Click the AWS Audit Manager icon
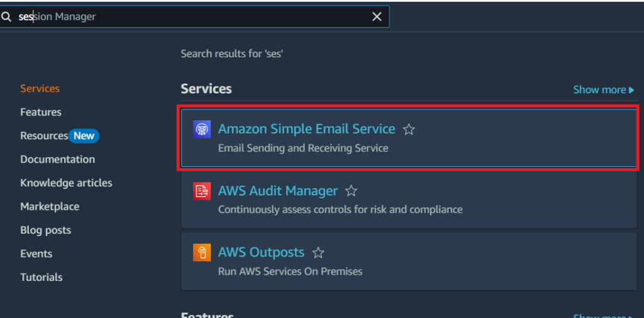The image size is (644, 318). (x=202, y=191)
